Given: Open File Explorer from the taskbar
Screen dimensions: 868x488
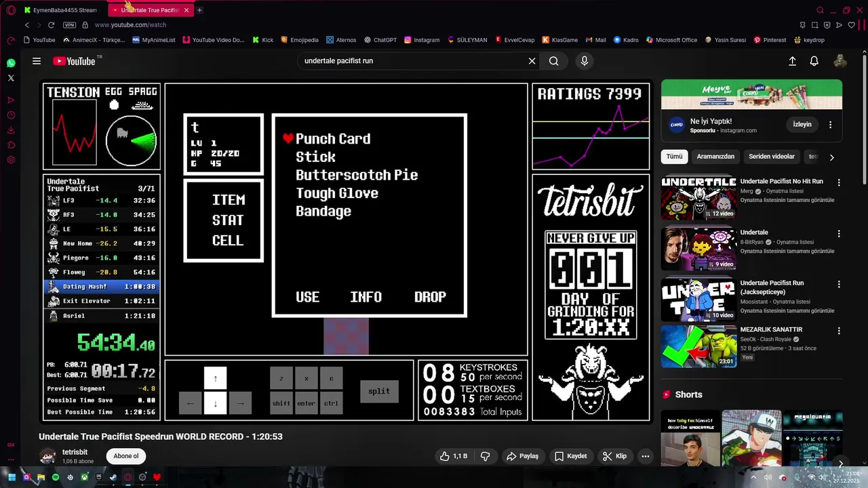Looking at the screenshot, I should coord(41,477).
